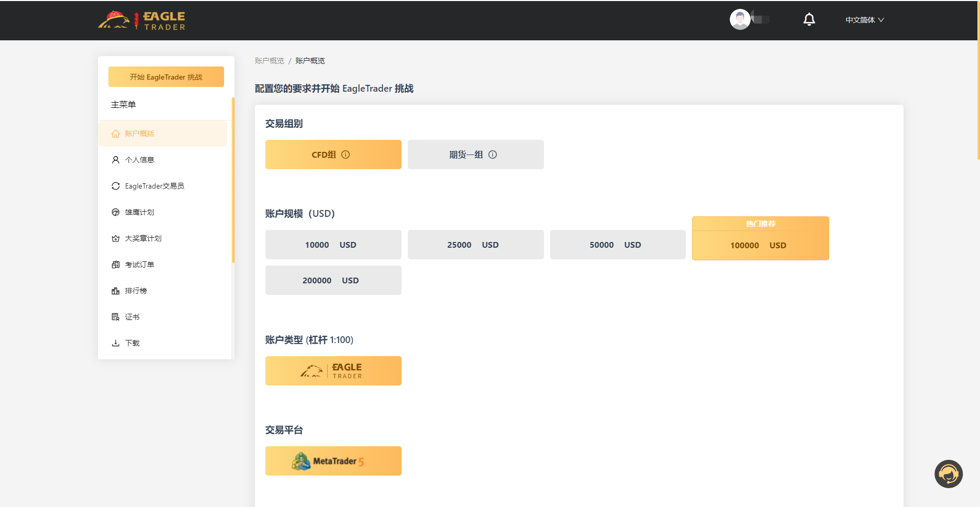This screenshot has height=507, width=980.
Task: Open 个人信息 via the person icon
Action: click(x=116, y=160)
